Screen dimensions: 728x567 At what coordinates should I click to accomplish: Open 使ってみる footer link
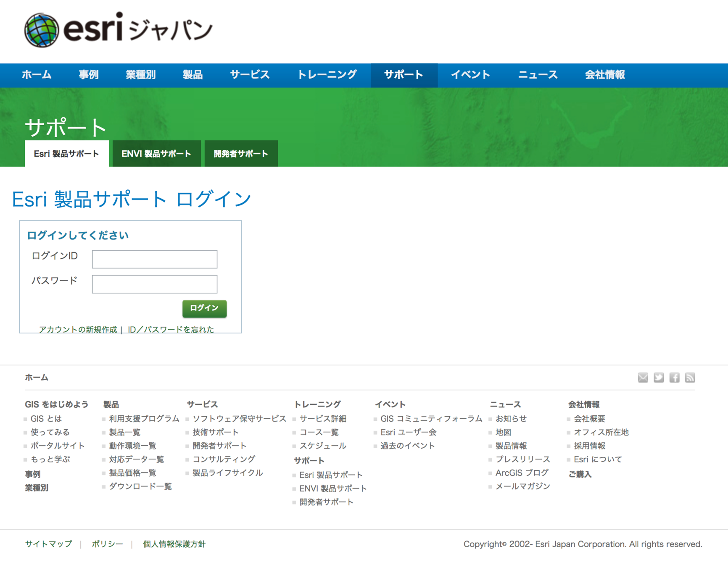pos(50,432)
